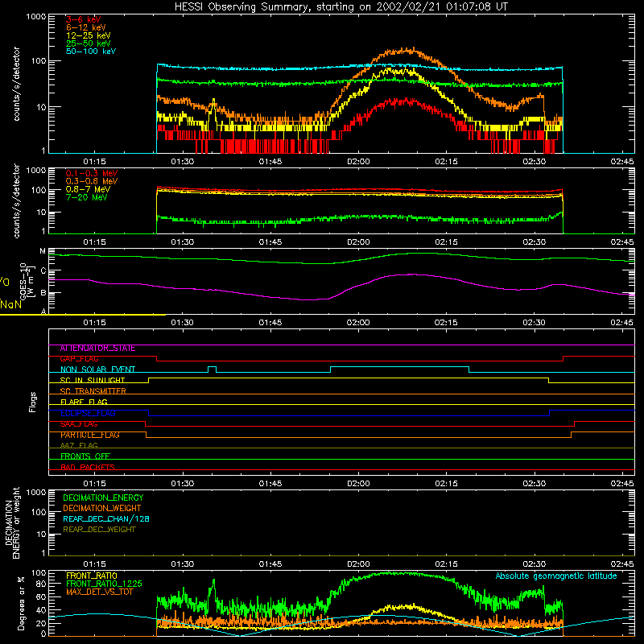The width and height of the screenshot is (644, 644).
Task: Click the 0.3-0.8 MeV legend label
Action: (x=92, y=181)
